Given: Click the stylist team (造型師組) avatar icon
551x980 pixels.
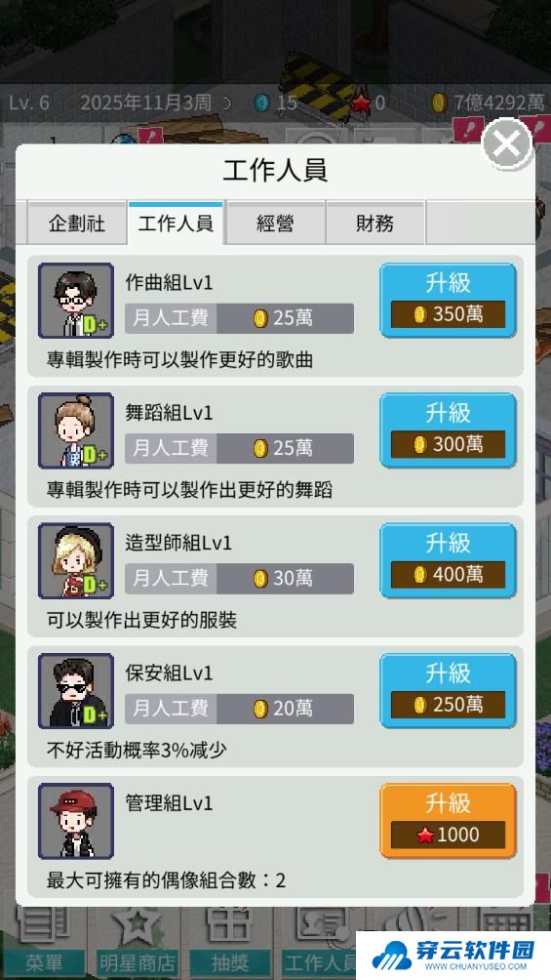Looking at the screenshot, I should coord(76,560).
